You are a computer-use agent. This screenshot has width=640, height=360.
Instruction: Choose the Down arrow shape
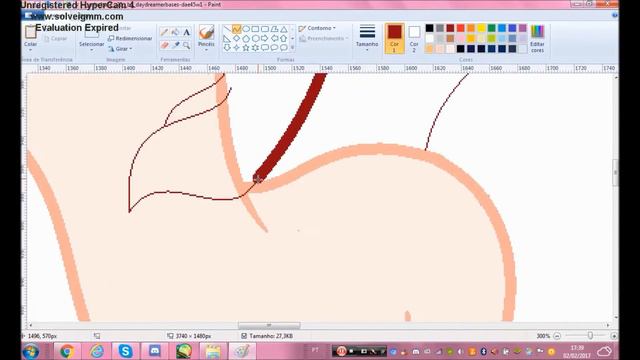tap(227, 48)
